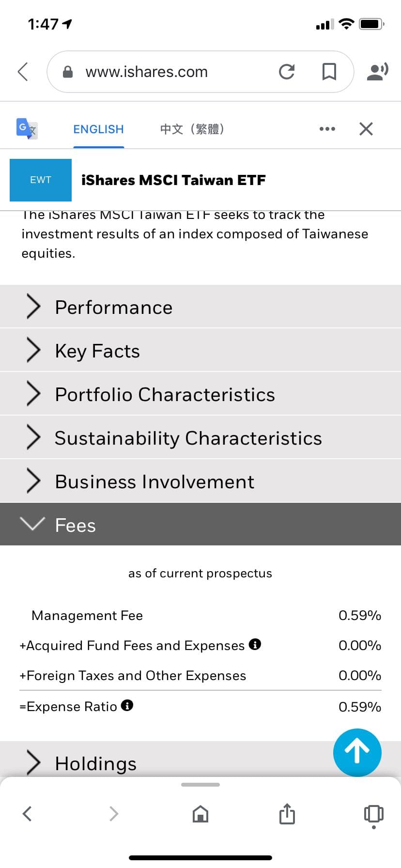Expand the Performance section

[x=113, y=307]
